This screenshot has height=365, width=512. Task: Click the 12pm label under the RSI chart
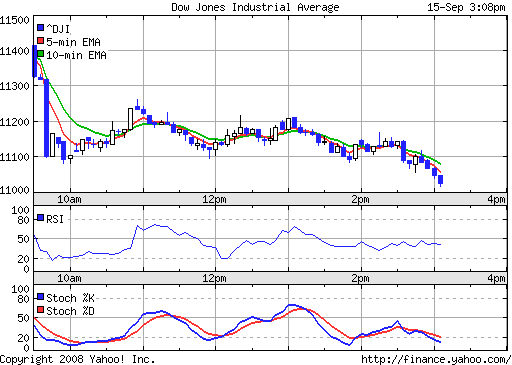click(214, 278)
